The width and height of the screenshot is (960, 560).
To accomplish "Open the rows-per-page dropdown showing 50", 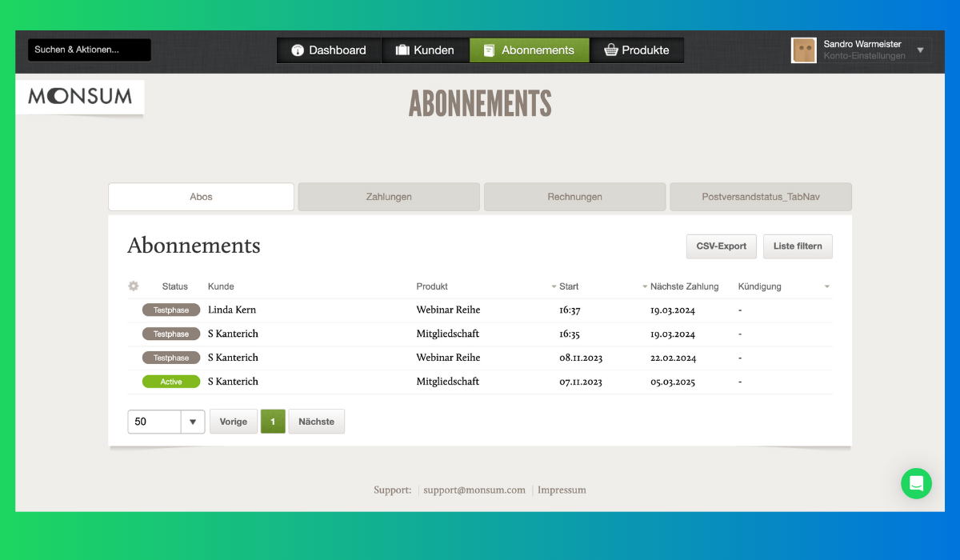I will 166,422.
